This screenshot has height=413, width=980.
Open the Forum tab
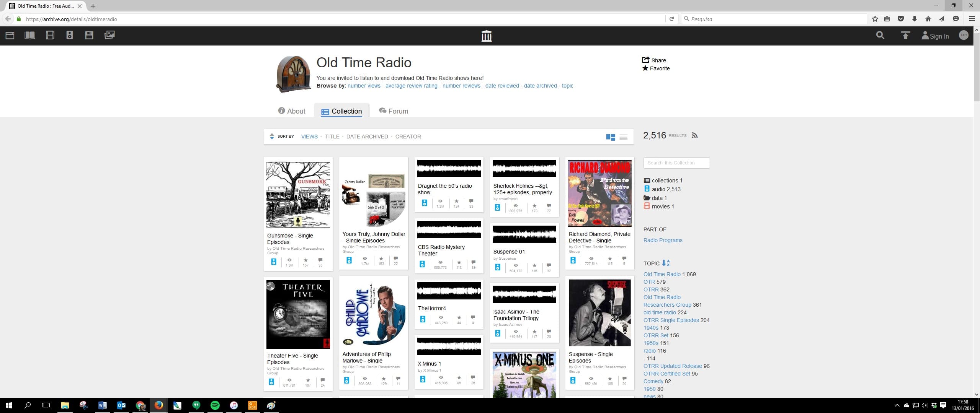click(x=394, y=111)
